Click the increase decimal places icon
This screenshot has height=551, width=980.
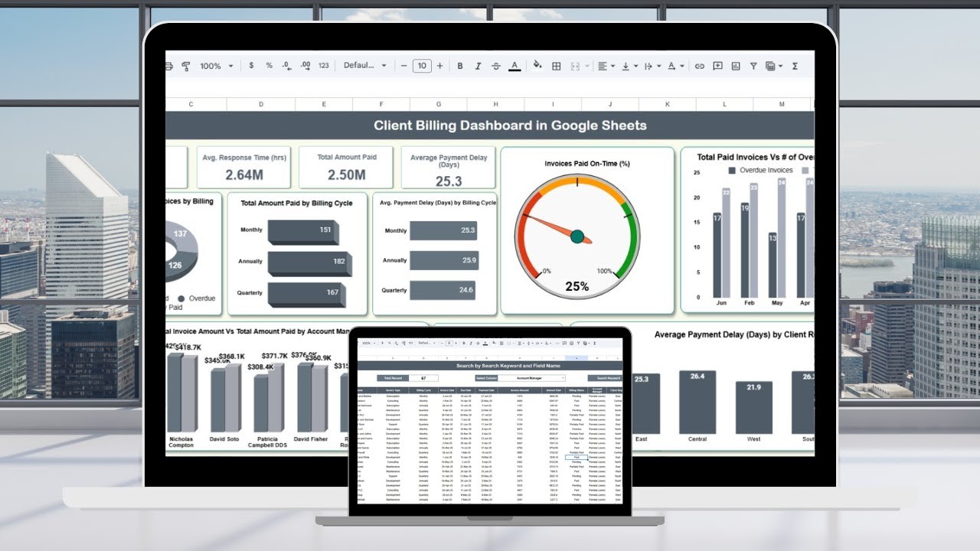point(305,66)
